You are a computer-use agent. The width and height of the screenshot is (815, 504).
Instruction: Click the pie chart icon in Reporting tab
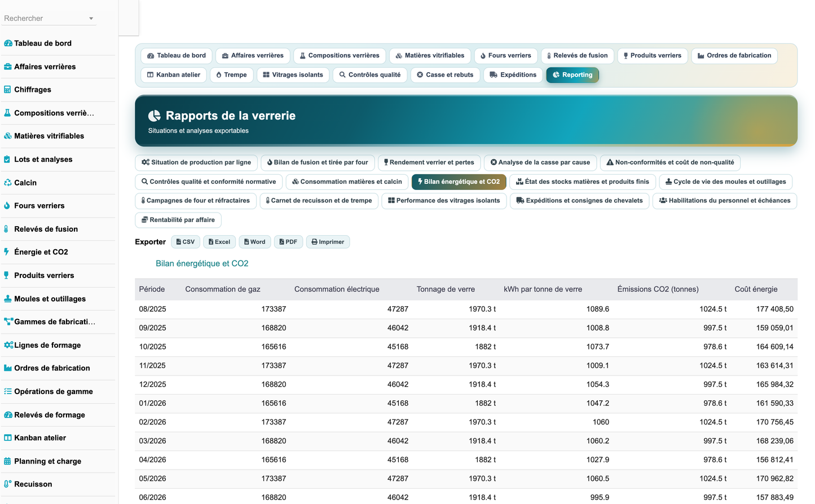(556, 75)
